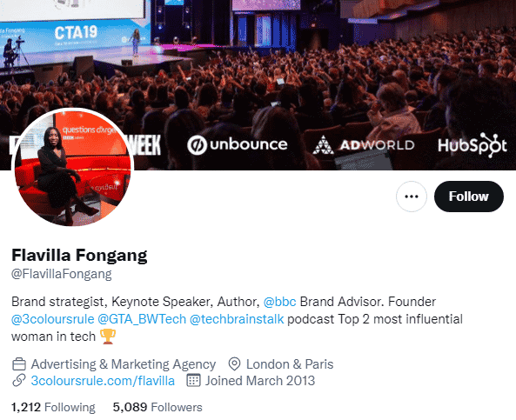
Task: Click the briefcase category icon
Action: coord(19,364)
